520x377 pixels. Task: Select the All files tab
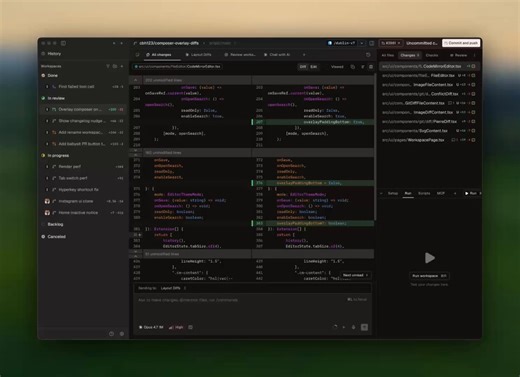pos(388,55)
